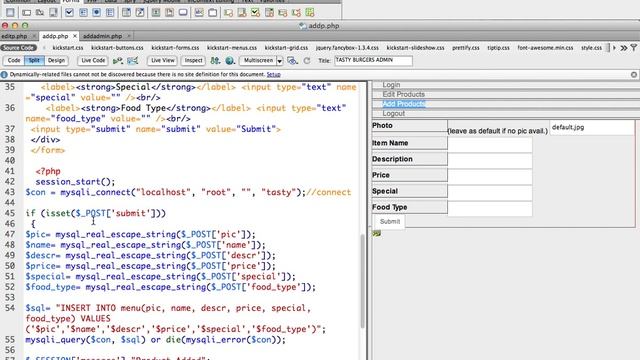Insert a Checkbox form element
Screen dimensions: 640x360
click(x=69, y=13)
